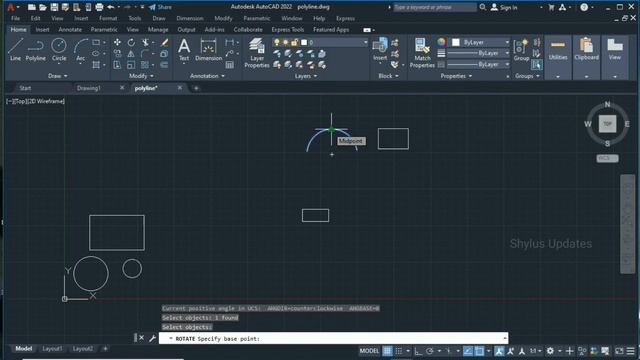The image size is (640, 360).
Task: Switch to the Annotate ribbon tab
Action: tap(70, 30)
